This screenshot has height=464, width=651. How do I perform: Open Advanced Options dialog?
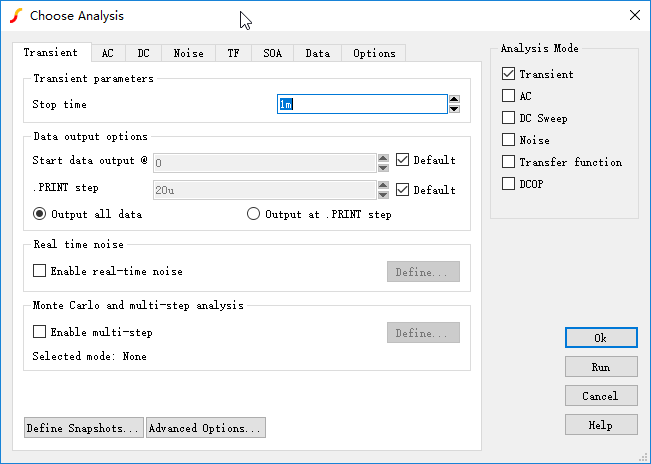click(x=206, y=428)
